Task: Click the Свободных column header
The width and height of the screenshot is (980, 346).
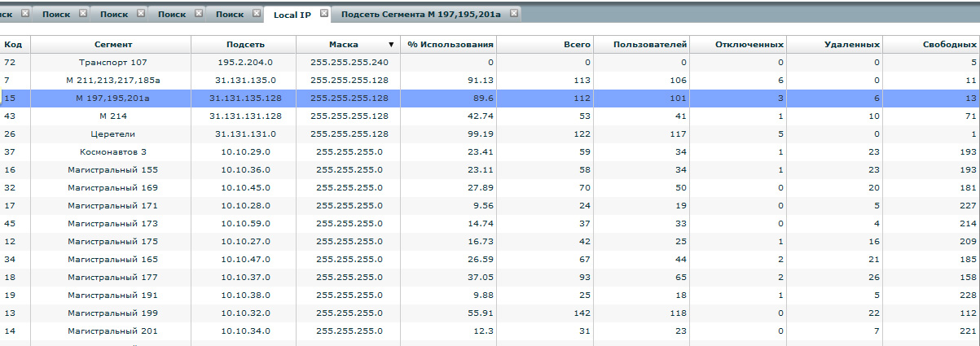Action: 948,44
